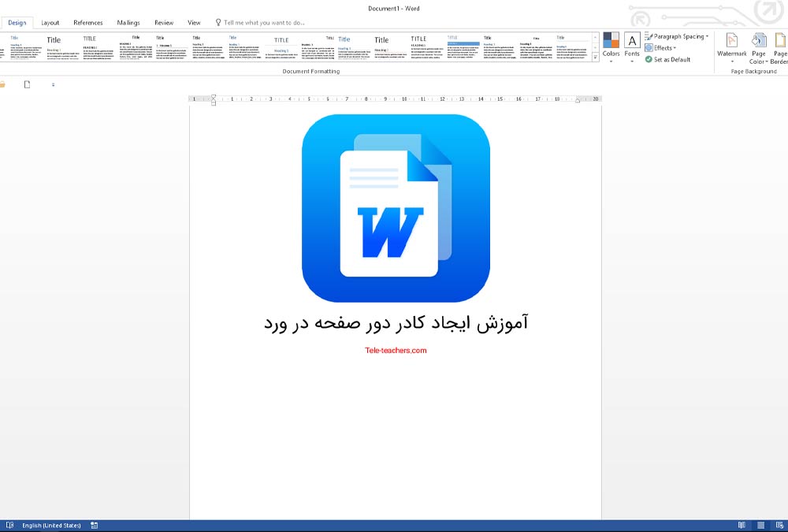The image size is (788, 532).
Task: Click the Open folder quick access icon
Action: click(x=2, y=84)
